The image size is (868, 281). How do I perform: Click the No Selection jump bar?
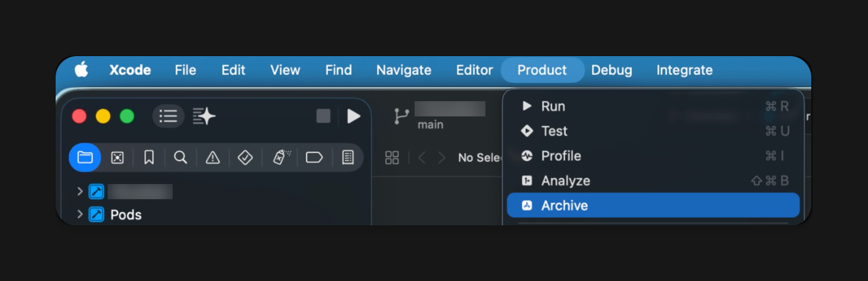click(x=480, y=157)
